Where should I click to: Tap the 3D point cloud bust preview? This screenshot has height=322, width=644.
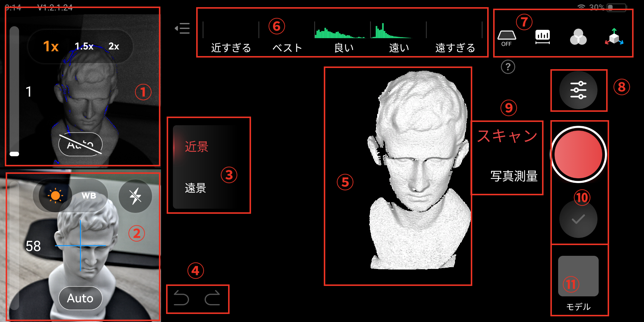click(419, 170)
